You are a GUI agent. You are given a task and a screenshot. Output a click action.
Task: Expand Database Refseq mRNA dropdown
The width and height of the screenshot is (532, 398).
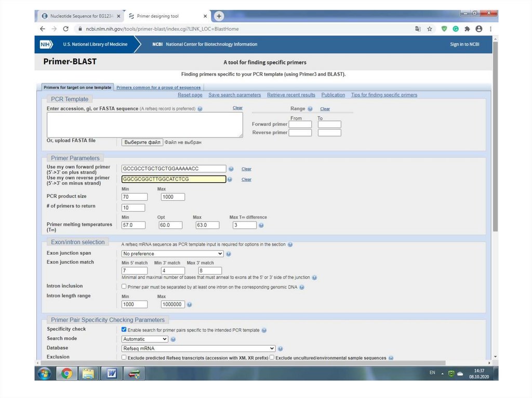pyautogui.click(x=198, y=349)
